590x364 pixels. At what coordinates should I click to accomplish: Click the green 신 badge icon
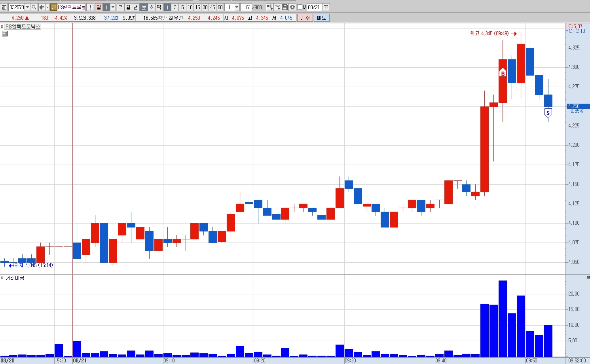53,7
